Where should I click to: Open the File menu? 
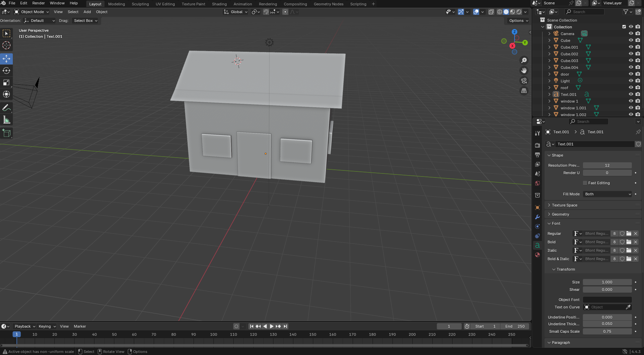pos(12,3)
